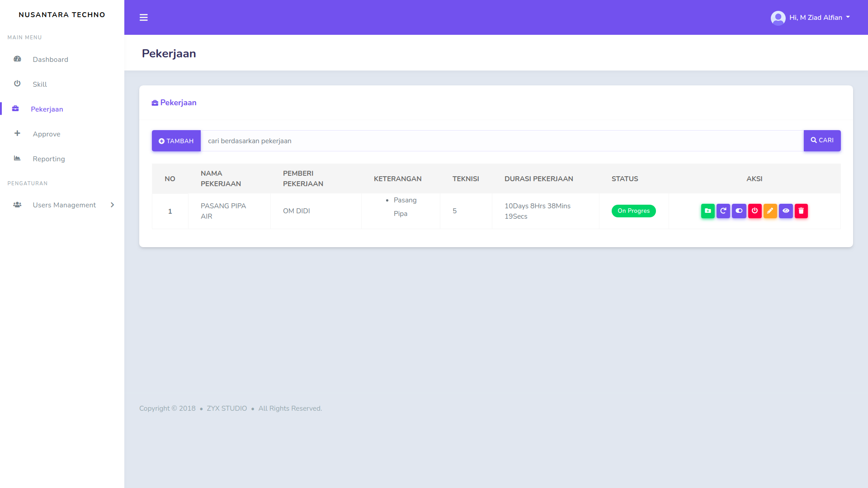Click the AKSI column header

point(754,179)
